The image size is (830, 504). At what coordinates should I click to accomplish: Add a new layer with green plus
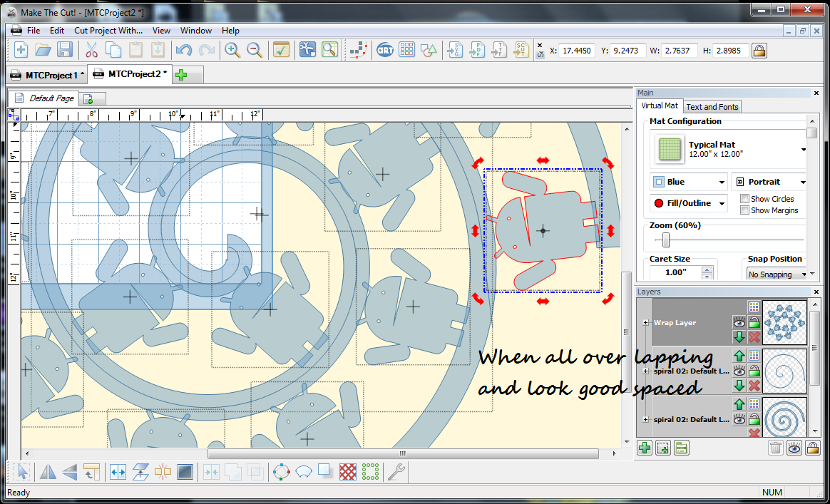click(x=644, y=448)
